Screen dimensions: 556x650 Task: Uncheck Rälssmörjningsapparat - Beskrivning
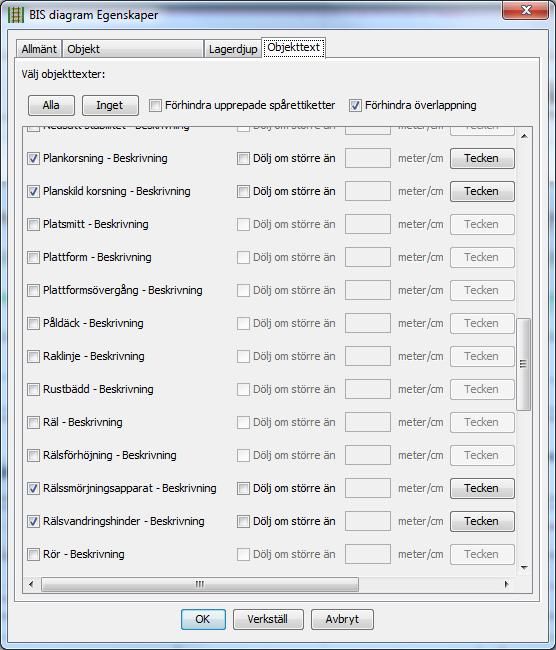pos(33,488)
